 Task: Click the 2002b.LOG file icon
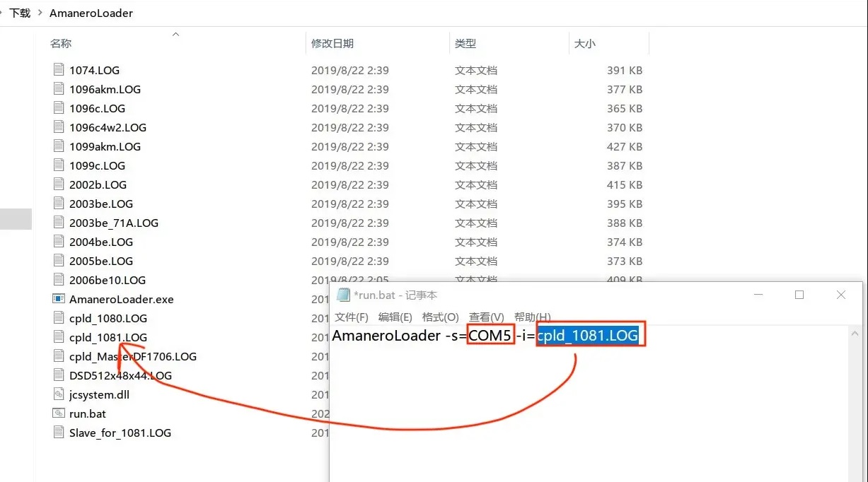[58, 184]
